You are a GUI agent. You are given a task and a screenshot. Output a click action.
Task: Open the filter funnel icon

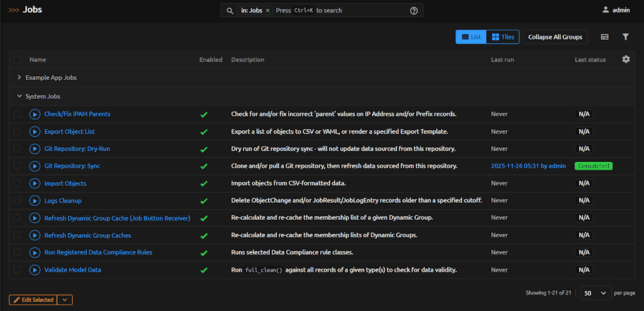pyautogui.click(x=625, y=37)
